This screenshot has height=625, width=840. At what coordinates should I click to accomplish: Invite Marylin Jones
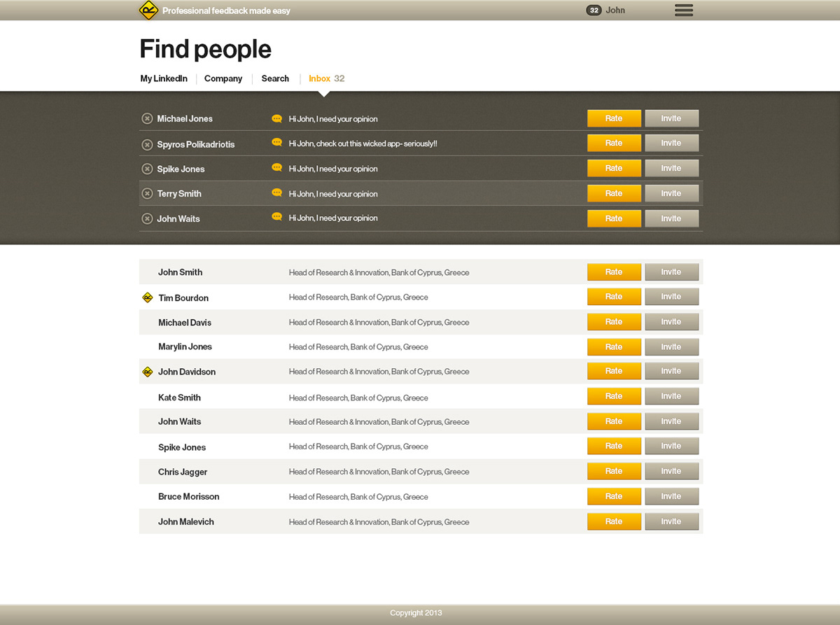pos(671,346)
